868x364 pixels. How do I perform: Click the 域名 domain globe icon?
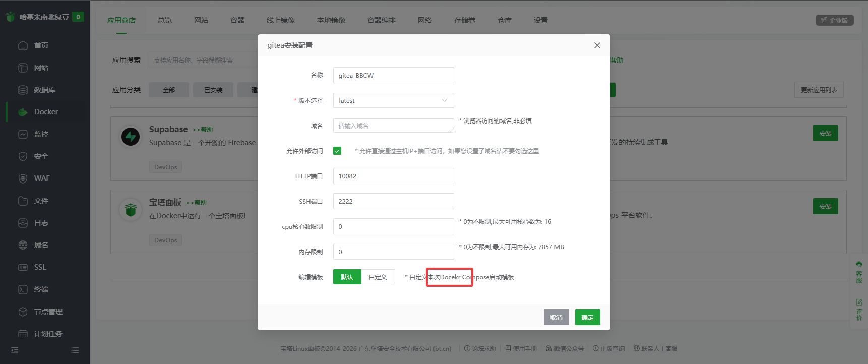[23, 245]
